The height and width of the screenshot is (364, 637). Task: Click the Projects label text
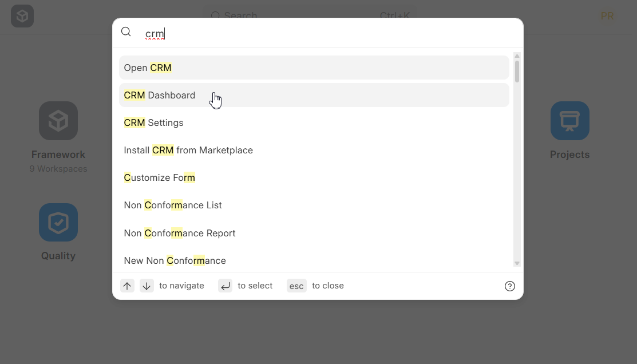[569, 155]
